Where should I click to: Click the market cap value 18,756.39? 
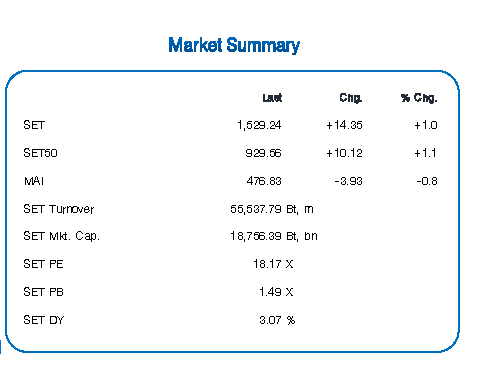click(256, 236)
